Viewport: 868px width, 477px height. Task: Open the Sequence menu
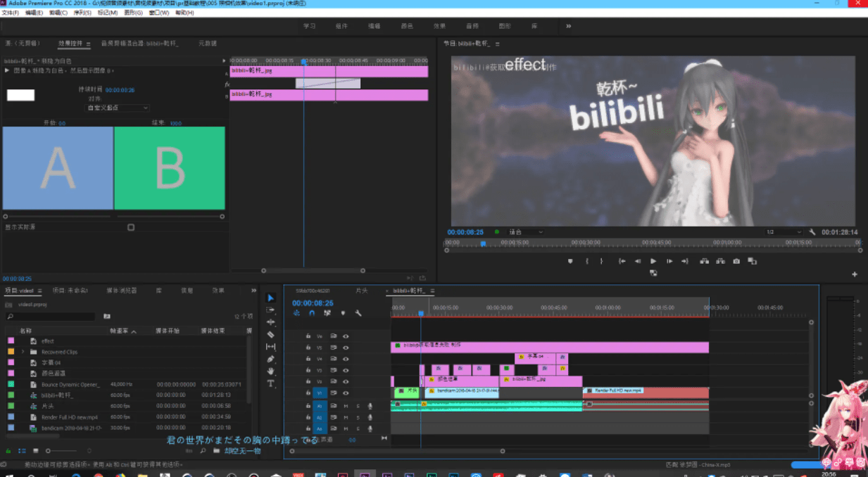click(83, 13)
